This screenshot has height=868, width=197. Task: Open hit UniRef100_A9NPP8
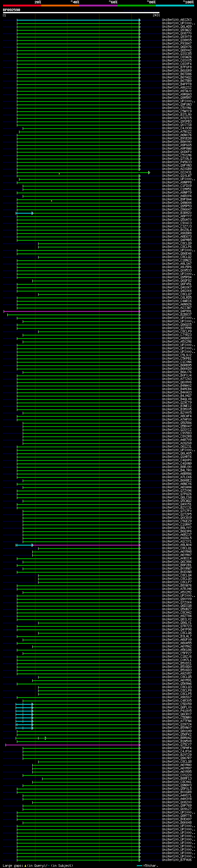point(177,182)
